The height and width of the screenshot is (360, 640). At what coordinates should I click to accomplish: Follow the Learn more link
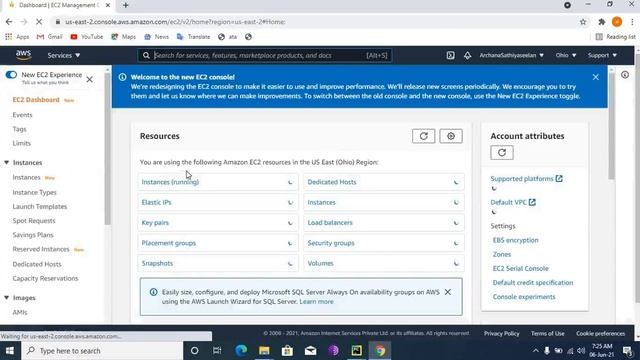coord(316,302)
